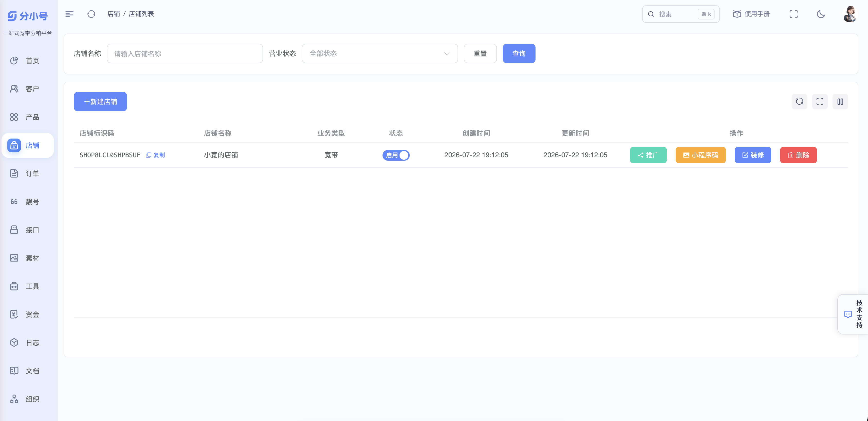Open column settings icon
Screen dimensions: 868x421
pyautogui.click(x=840, y=102)
